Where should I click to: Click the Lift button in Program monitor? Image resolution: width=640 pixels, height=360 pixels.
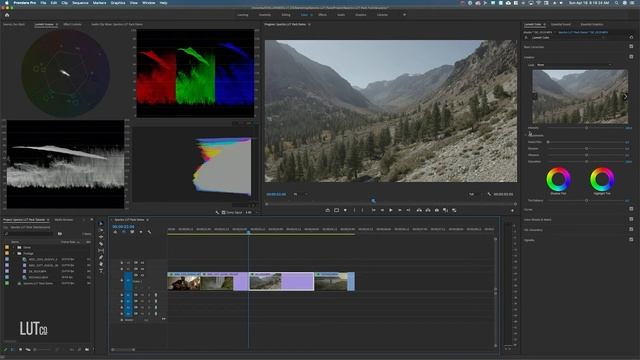419,210
